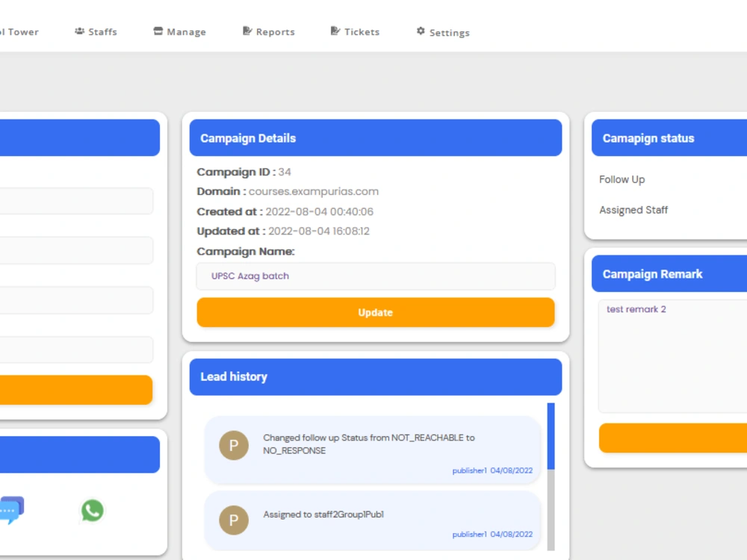The width and height of the screenshot is (747, 560).
Task: Click the Staffs people icon
Action: coord(80,31)
